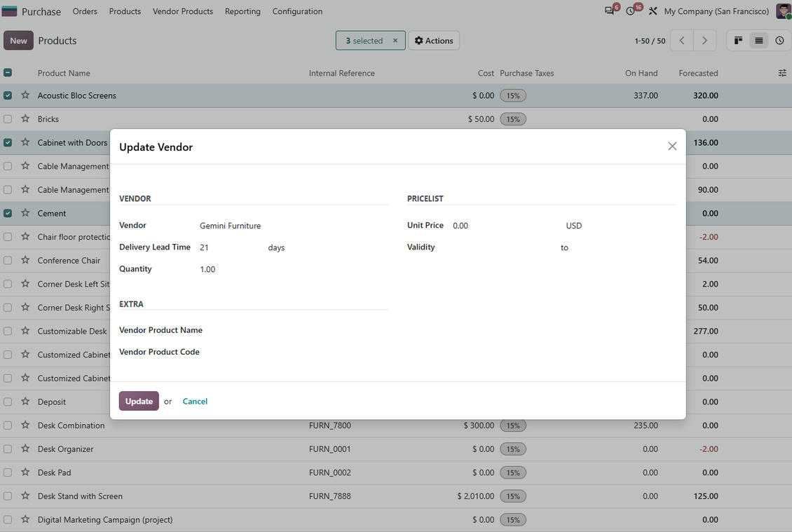792x532 pixels.
Task: Open the Reporting menu
Action: [x=243, y=11]
